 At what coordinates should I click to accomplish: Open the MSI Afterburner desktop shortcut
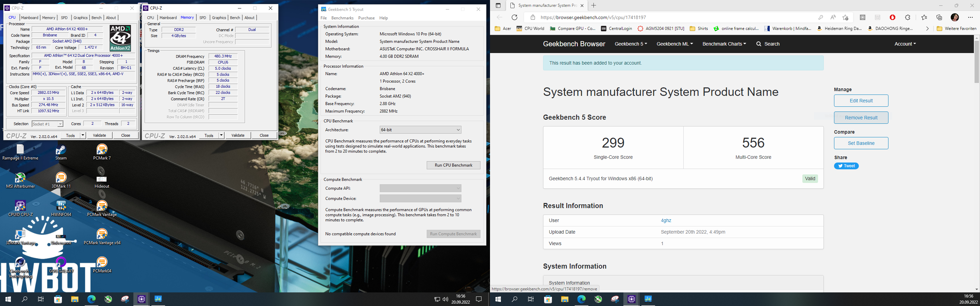20,180
